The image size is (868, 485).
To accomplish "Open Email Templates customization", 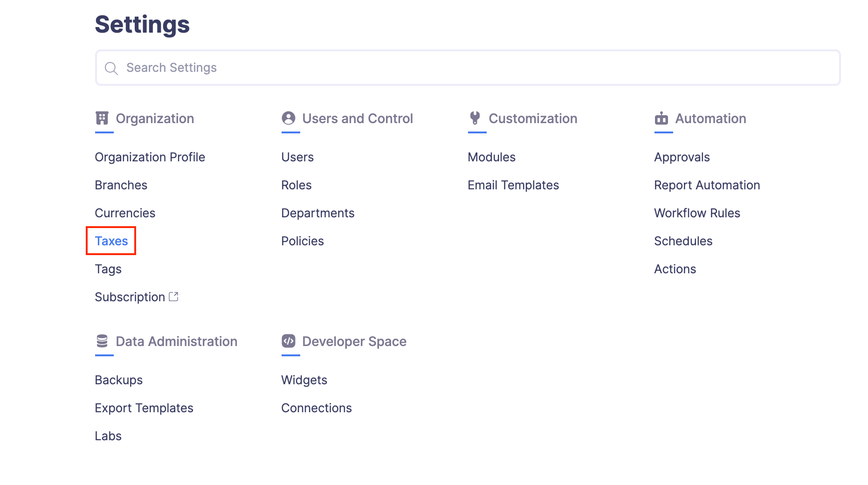I will coord(513,185).
